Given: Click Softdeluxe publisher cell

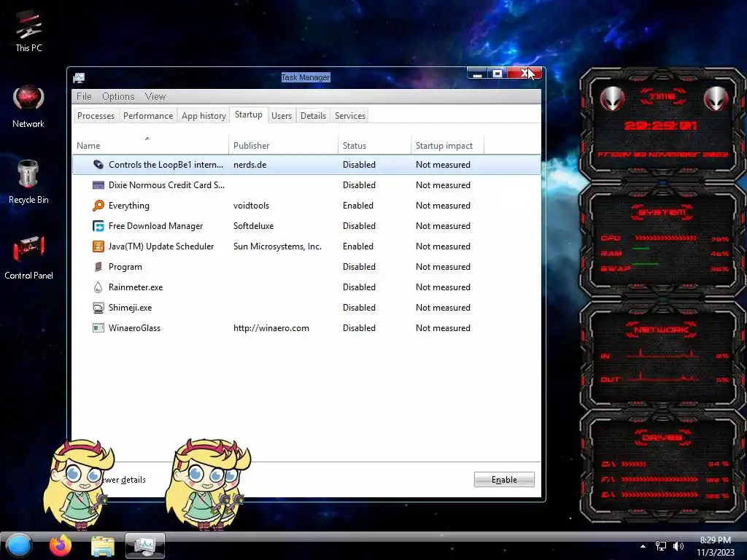Looking at the screenshot, I should pyautogui.click(x=253, y=226).
